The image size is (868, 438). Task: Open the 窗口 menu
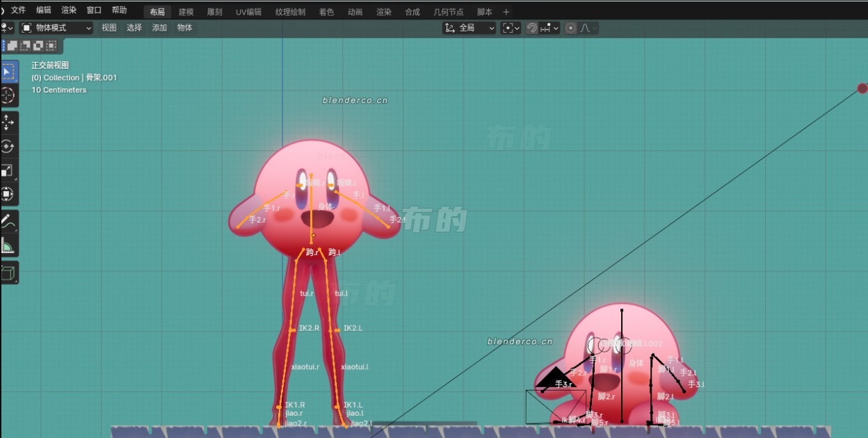94,10
